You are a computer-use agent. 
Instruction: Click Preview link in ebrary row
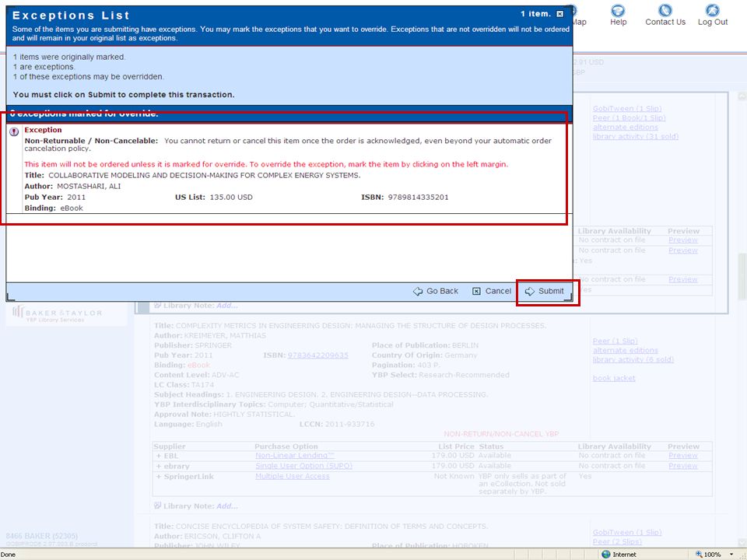coord(682,466)
